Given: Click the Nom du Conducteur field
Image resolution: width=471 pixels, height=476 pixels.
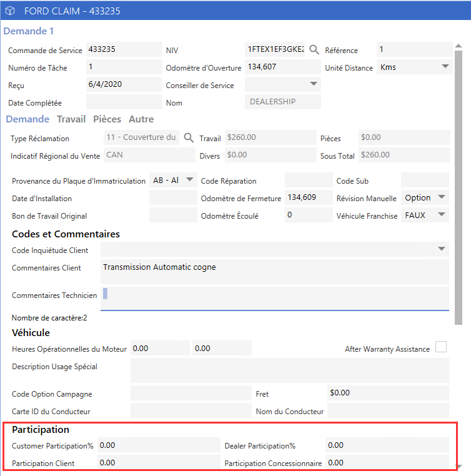Looking at the screenshot, I should click(388, 410).
